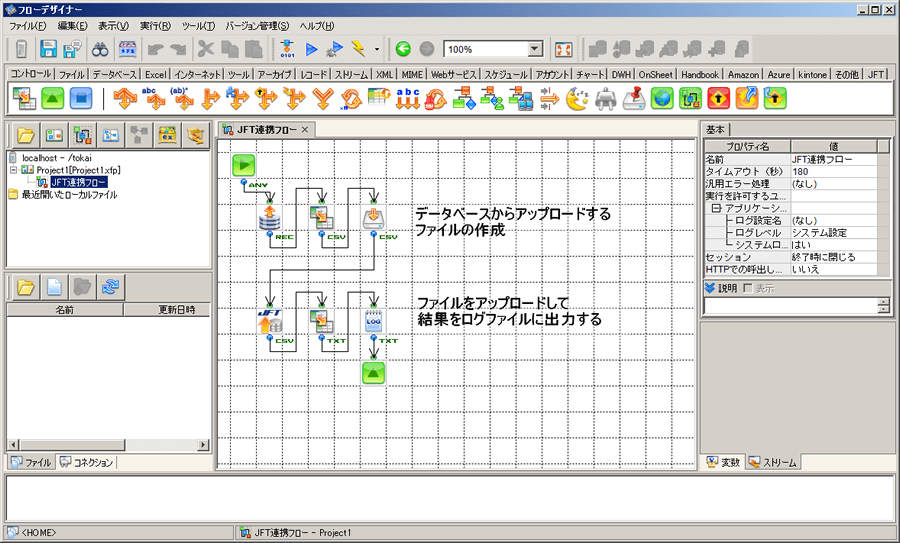Click the Save floppy disk toolbar icon
The image size is (900, 543).
(48, 49)
